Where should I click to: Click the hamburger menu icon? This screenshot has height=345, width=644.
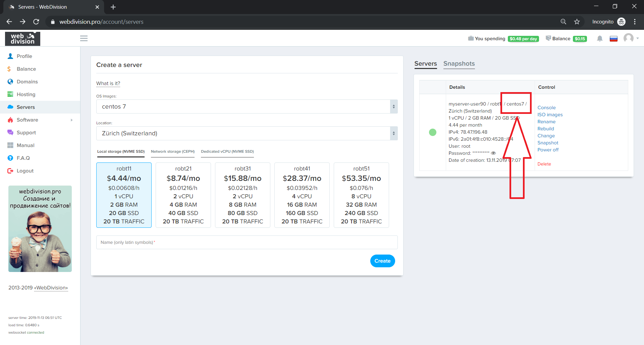84,39
